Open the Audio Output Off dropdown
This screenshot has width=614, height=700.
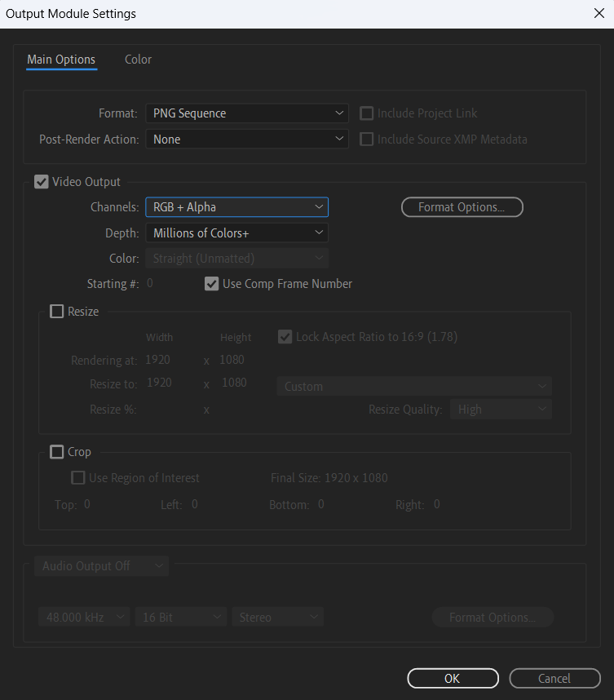pos(102,566)
